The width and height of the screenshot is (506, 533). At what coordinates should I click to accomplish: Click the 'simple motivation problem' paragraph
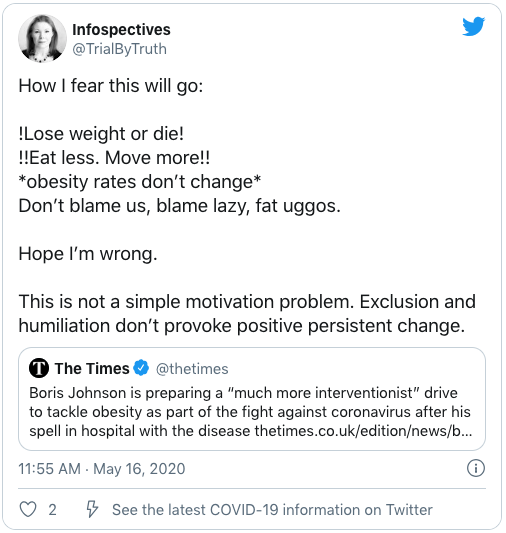(247, 314)
